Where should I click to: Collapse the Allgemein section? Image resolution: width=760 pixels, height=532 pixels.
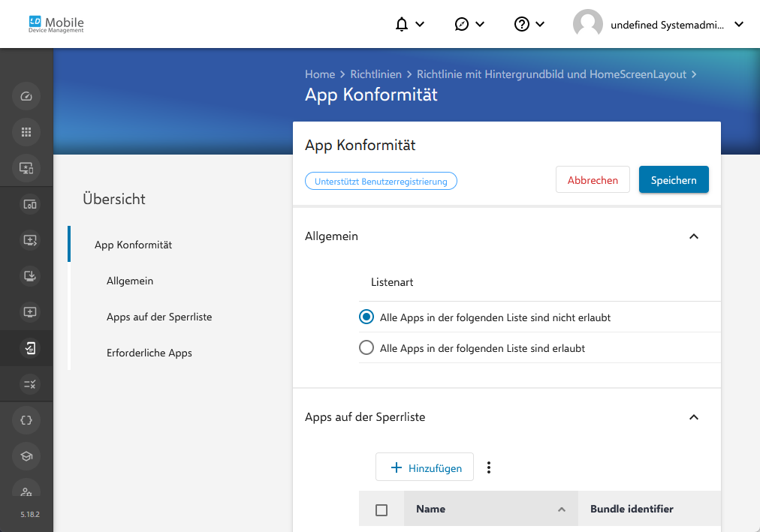(x=694, y=236)
